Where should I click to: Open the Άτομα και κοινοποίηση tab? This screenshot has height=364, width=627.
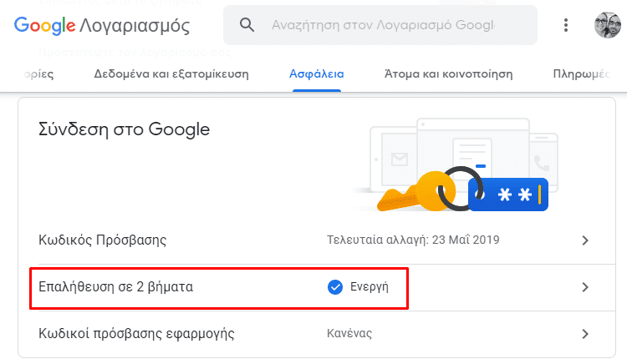click(448, 74)
